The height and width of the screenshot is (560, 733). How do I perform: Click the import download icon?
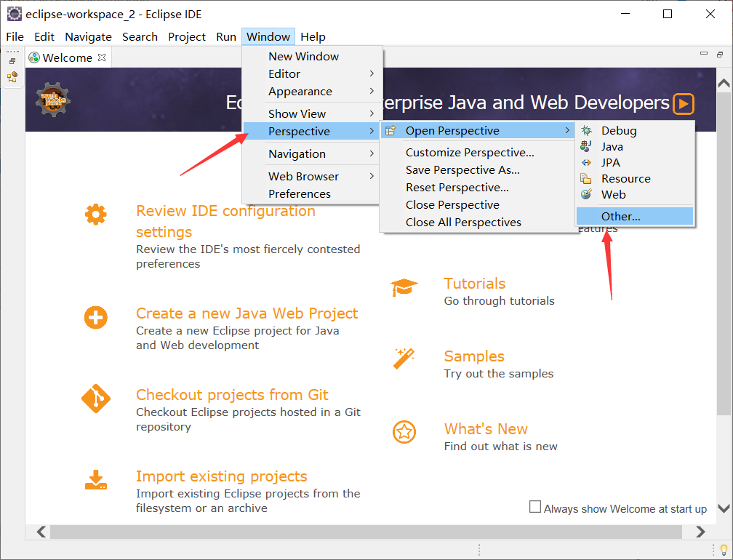click(x=96, y=480)
